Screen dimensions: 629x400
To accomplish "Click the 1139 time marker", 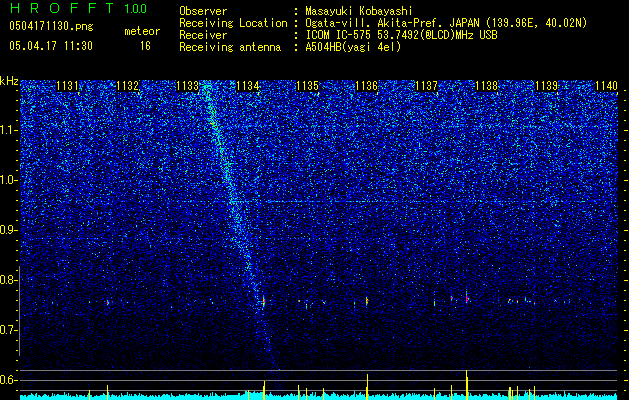I will pyautogui.click(x=546, y=86).
